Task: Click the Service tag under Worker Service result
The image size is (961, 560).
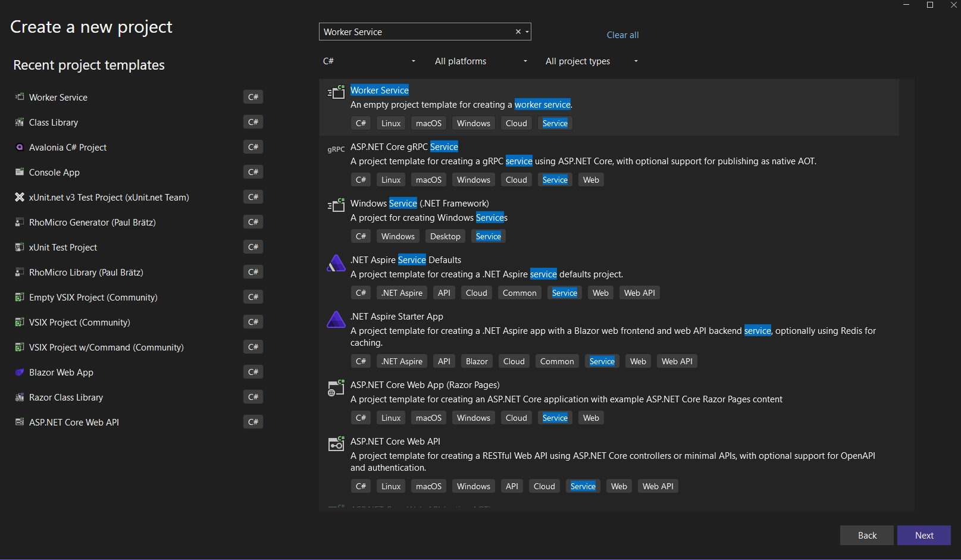Action: coord(555,123)
